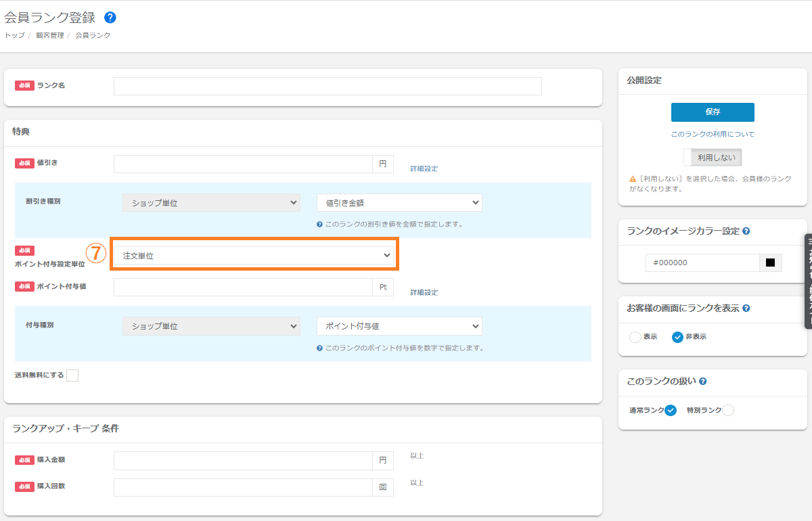The height and width of the screenshot is (521, 812).
Task: Toggle the 利用しない switch
Action: tap(713, 157)
